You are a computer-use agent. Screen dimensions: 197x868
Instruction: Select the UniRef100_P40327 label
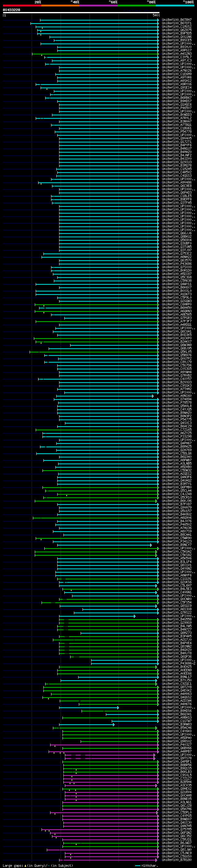[x=176, y=744]
